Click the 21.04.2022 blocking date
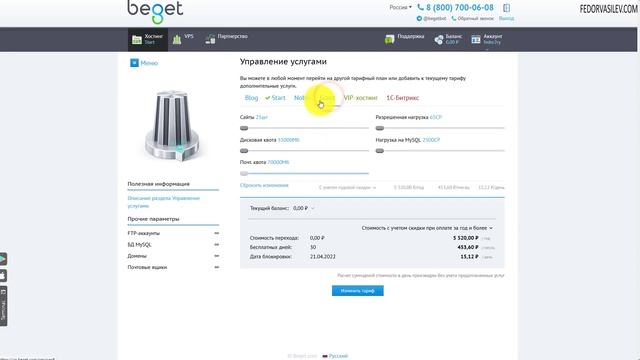 [322, 257]
